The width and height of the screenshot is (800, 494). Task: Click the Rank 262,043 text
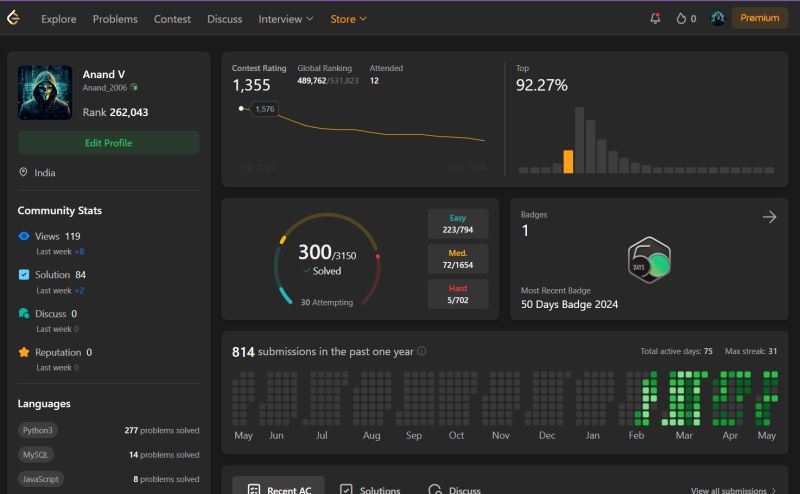115,112
